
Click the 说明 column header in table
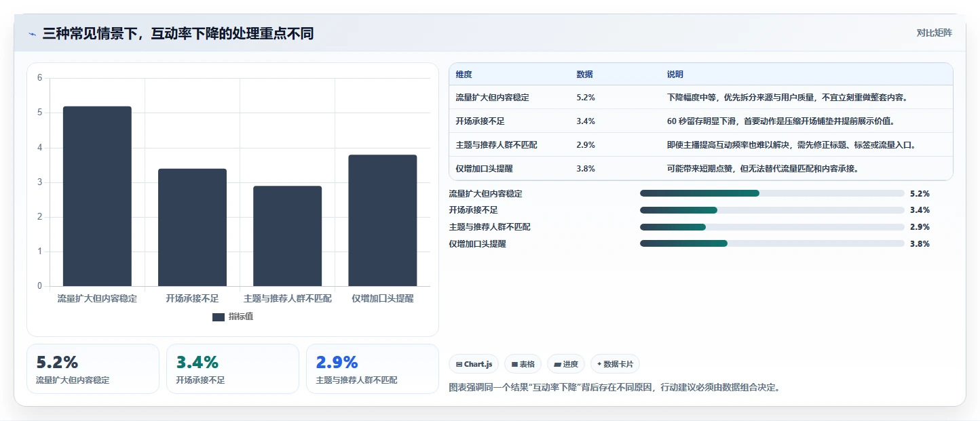pos(675,74)
